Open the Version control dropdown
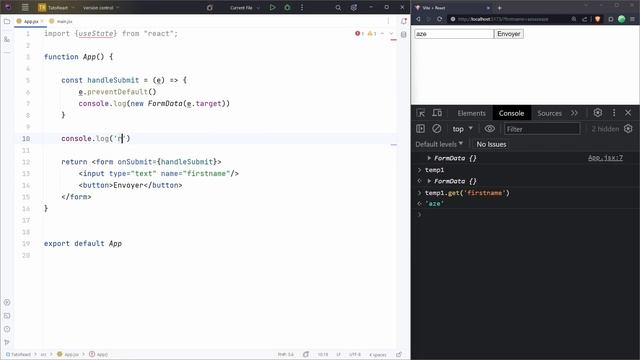Screen dimensions: 640x360 [101, 7]
